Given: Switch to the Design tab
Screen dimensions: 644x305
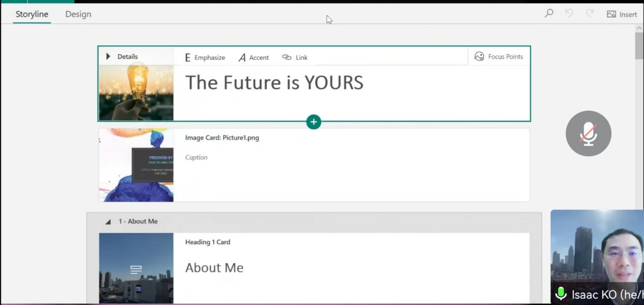Looking at the screenshot, I should [x=78, y=14].
